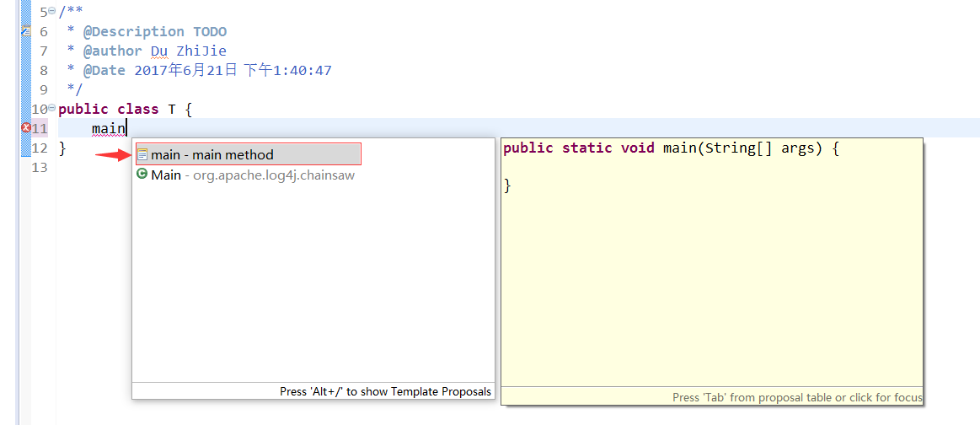Click the 'Press Alt+/' template proposals hint
Viewport: 980px width, 425px height.
pos(386,392)
